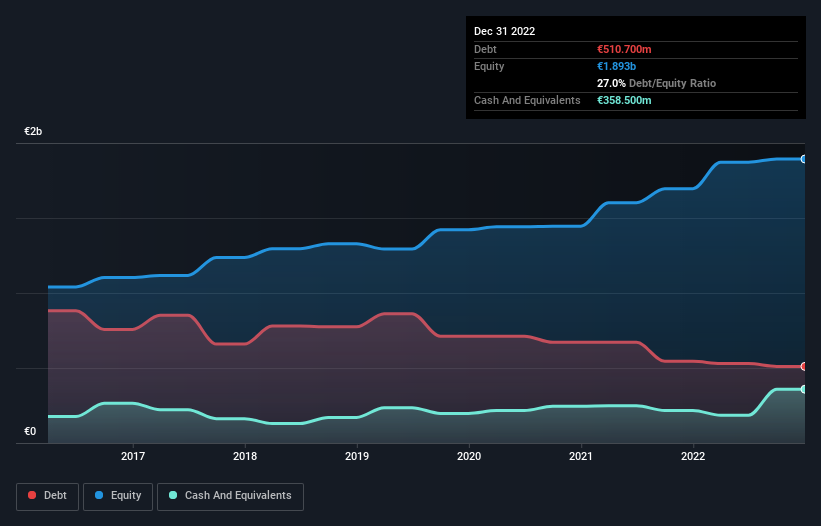Toggle the Equity series legend button
Viewport: 821px width, 526px height.
pos(118,496)
